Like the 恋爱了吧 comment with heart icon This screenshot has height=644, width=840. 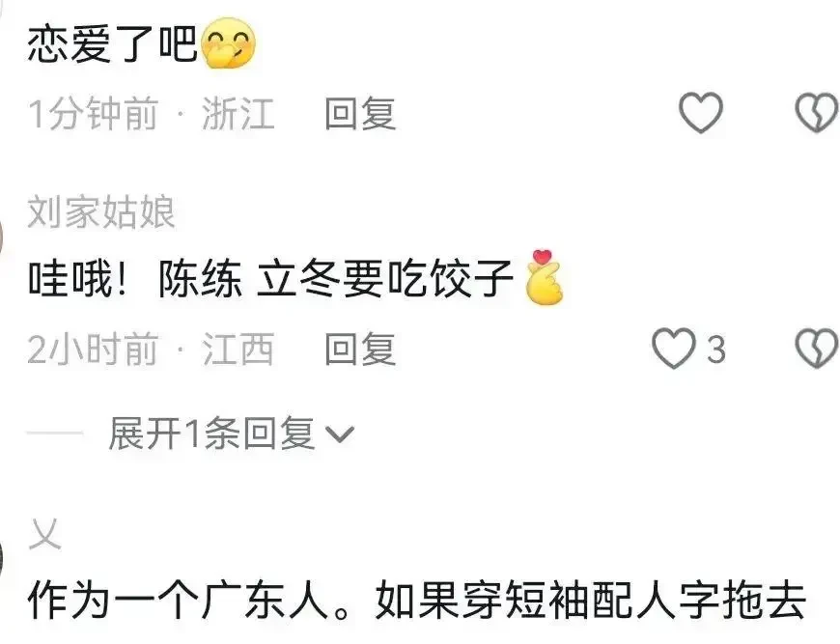pos(701,113)
